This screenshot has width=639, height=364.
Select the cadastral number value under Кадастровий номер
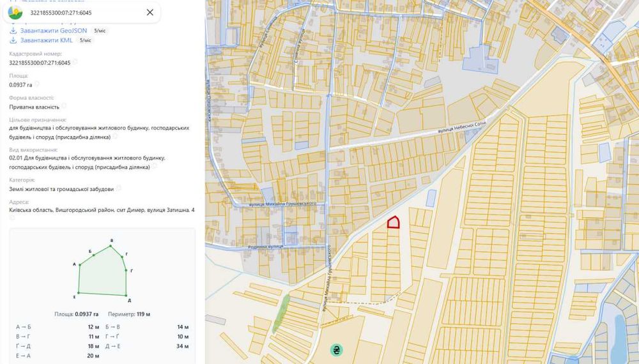tap(40, 63)
